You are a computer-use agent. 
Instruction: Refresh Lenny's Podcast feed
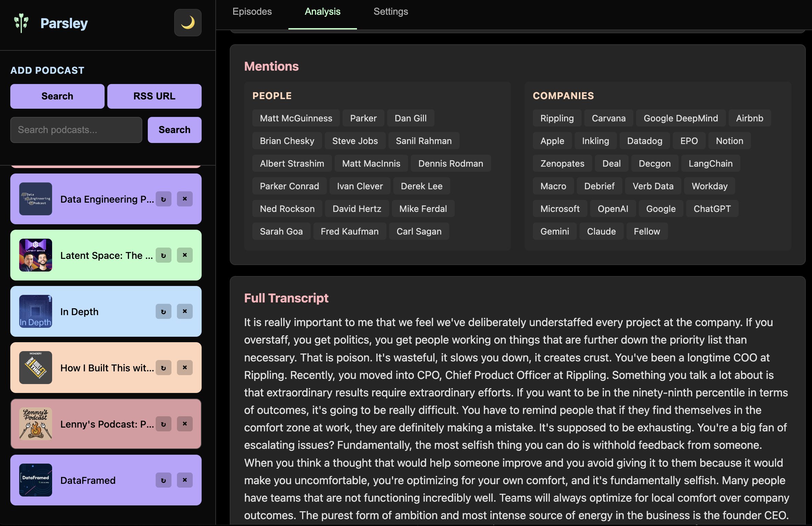coord(164,424)
